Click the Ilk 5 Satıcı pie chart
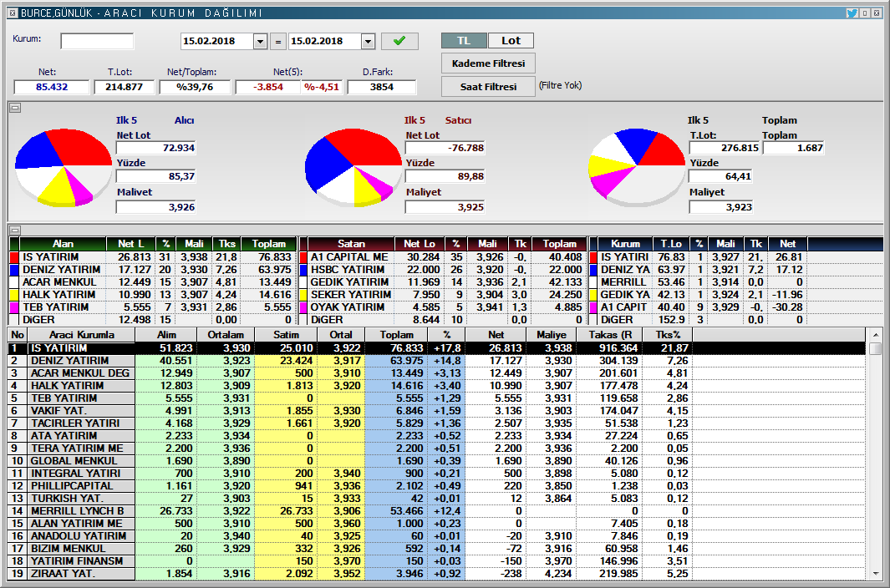The image size is (890, 588). click(353, 167)
